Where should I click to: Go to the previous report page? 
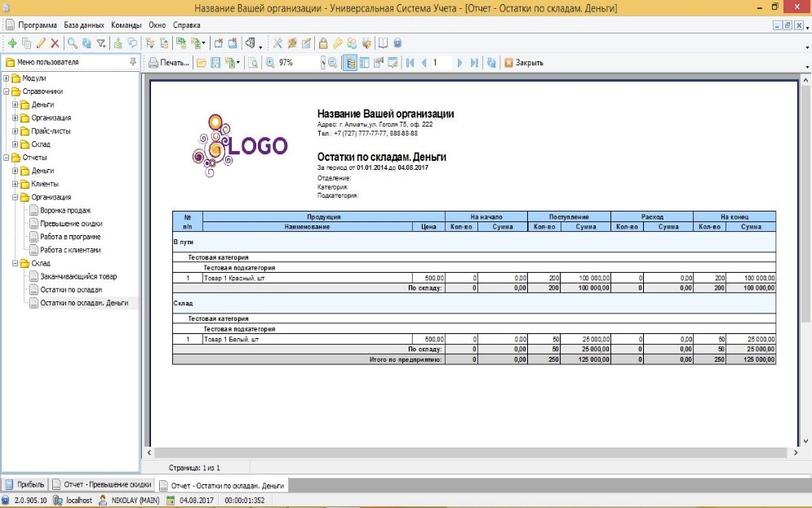point(424,63)
